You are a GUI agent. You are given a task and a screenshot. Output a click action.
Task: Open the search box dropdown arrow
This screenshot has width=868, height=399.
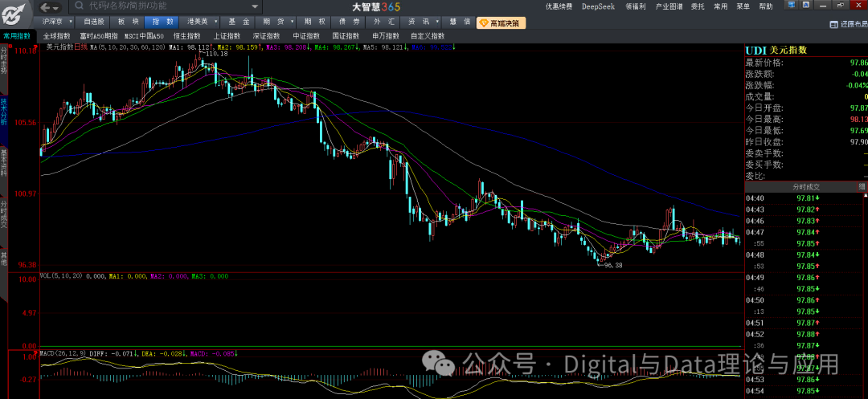256,6
